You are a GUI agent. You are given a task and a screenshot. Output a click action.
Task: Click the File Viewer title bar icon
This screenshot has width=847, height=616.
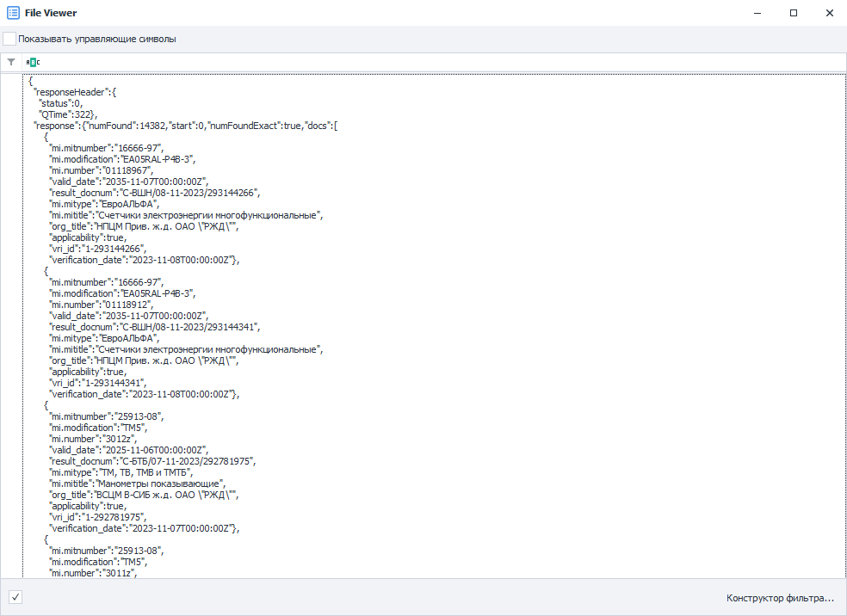pyautogui.click(x=13, y=12)
